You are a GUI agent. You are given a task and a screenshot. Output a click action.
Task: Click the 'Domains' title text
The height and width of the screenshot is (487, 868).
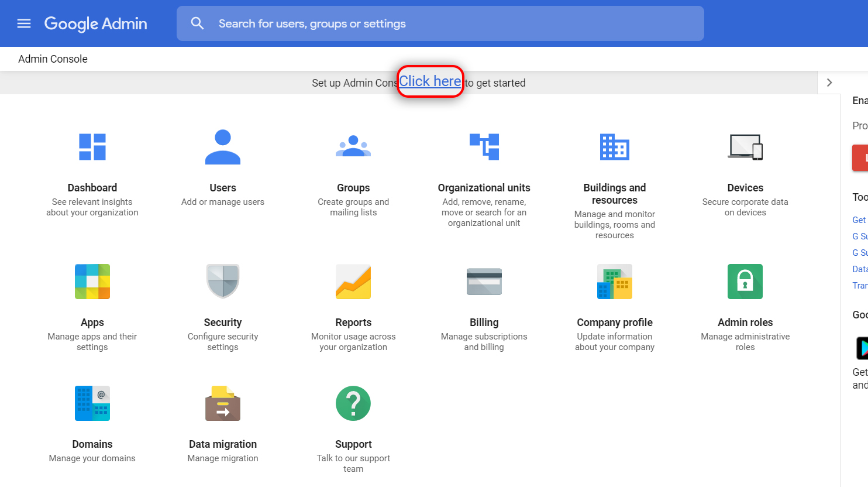[92, 444]
